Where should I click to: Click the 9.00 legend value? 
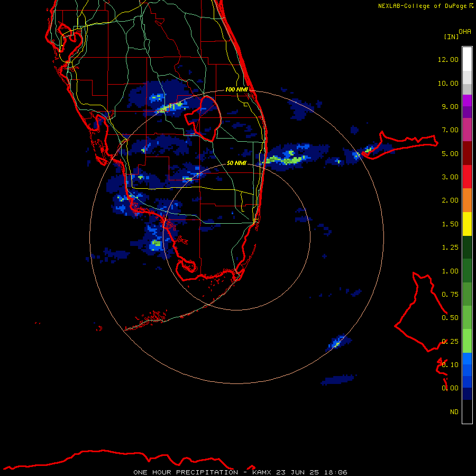pyautogui.click(x=450, y=106)
